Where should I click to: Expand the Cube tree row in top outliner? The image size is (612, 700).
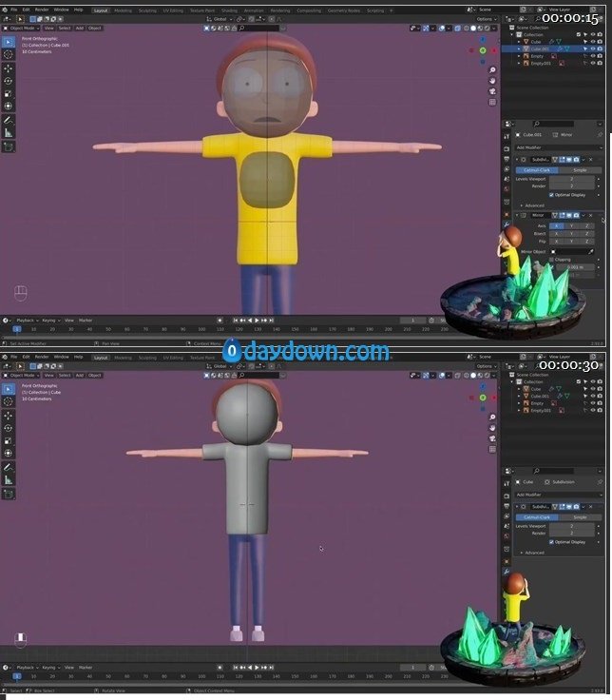(519, 42)
